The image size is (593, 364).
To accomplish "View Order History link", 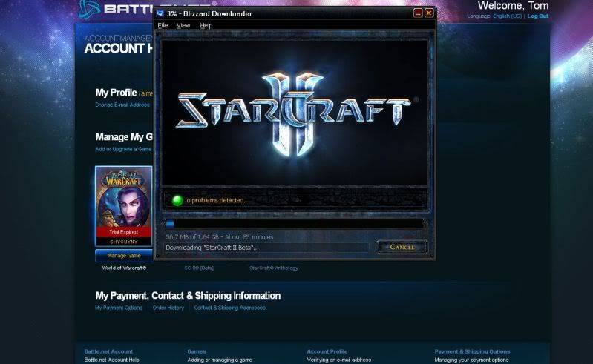I will pos(168,308).
